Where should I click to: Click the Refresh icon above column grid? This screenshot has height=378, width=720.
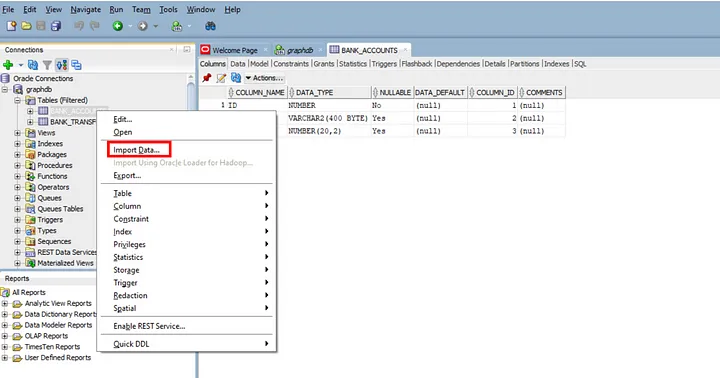[236, 78]
